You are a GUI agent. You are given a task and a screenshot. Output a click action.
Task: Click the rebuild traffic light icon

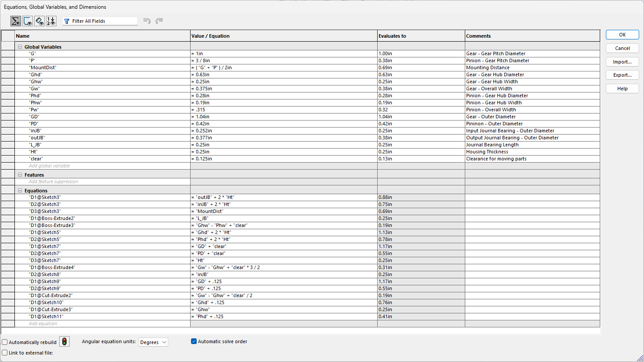[x=64, y=342]
